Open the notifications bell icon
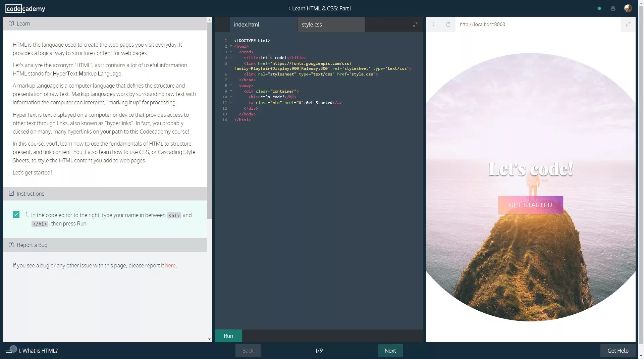 (x=613, y=8)
